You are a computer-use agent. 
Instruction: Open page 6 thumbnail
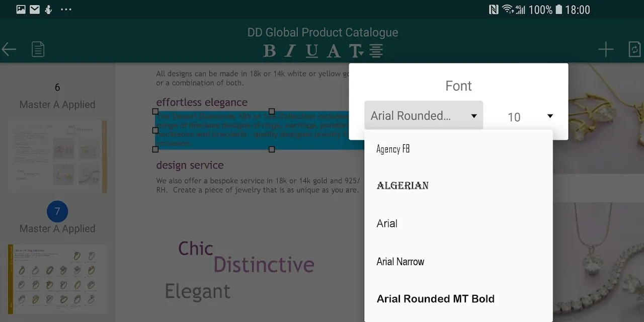click(57, 156)
